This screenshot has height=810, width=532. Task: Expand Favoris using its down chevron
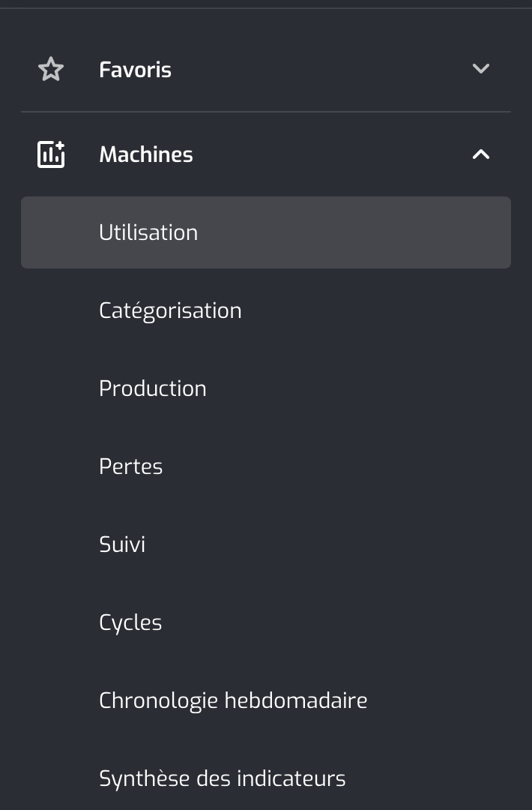[x=481, y=69]
